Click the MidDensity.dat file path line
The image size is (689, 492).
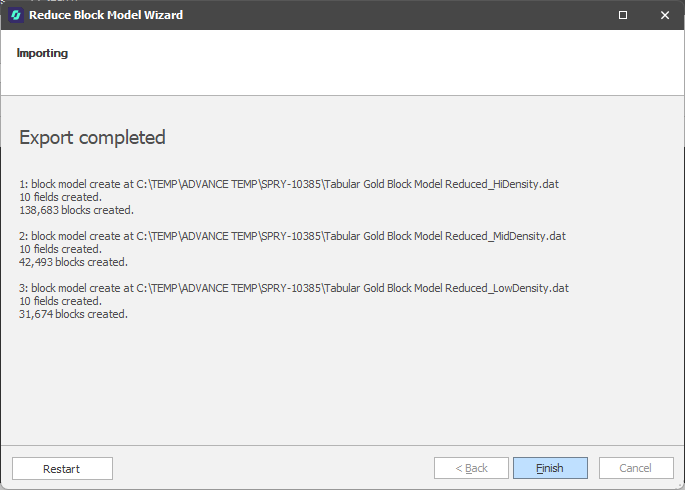coord(292,236)
